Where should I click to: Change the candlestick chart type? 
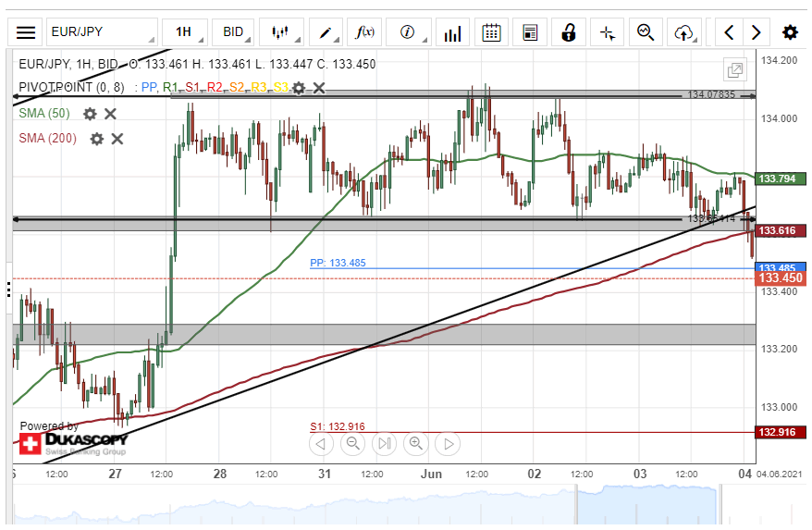point(280,32)
